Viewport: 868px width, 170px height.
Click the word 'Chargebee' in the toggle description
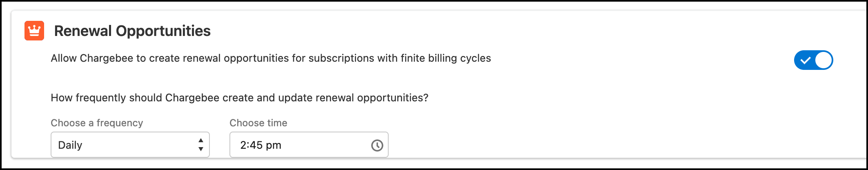(x=106, y=58)
